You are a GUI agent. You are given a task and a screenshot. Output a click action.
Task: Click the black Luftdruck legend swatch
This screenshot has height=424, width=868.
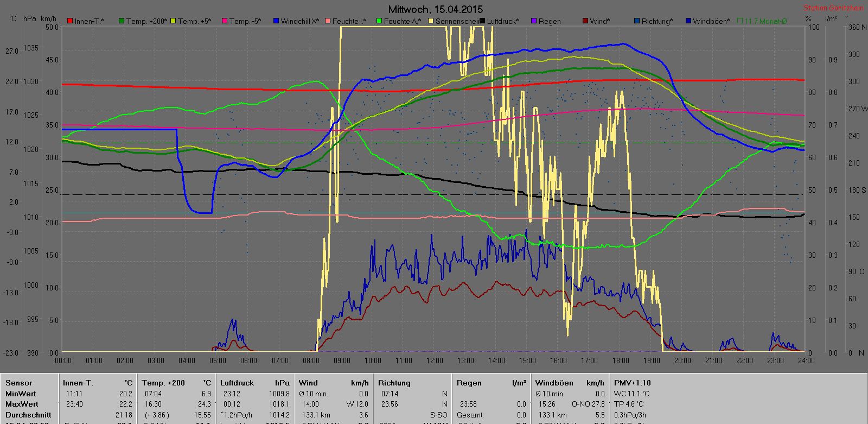point(482,21)
